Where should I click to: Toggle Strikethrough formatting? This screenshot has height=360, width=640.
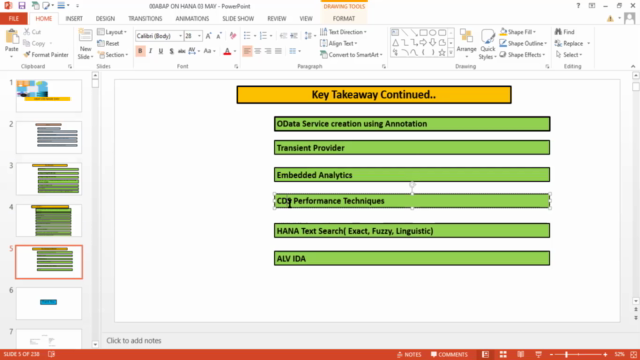tap(182, 51)
